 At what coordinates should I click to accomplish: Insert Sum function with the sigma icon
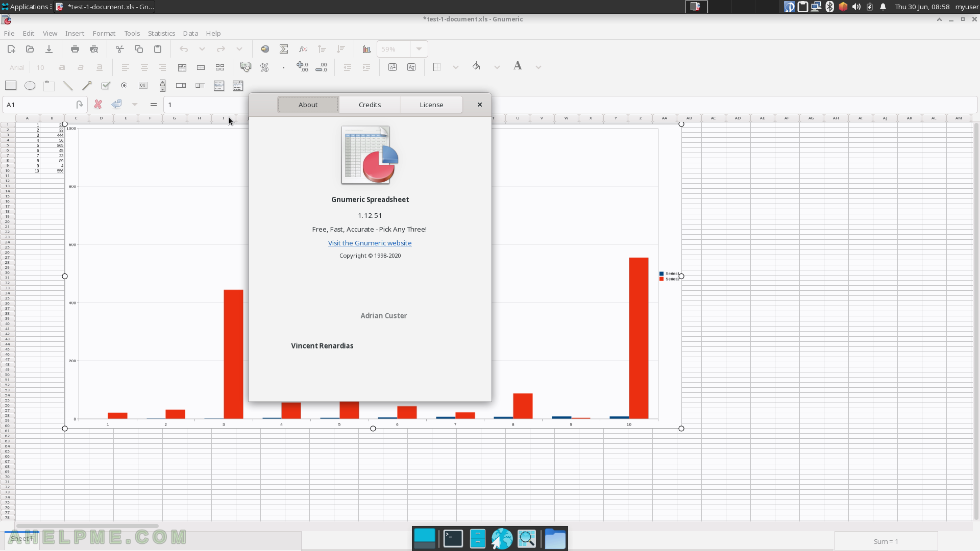(x=284, y=49)
